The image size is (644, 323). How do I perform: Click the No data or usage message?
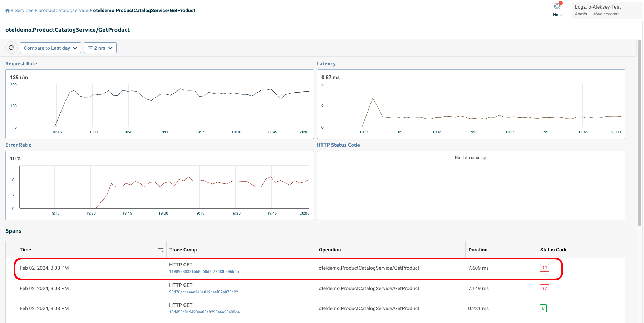tap(471, 158)
